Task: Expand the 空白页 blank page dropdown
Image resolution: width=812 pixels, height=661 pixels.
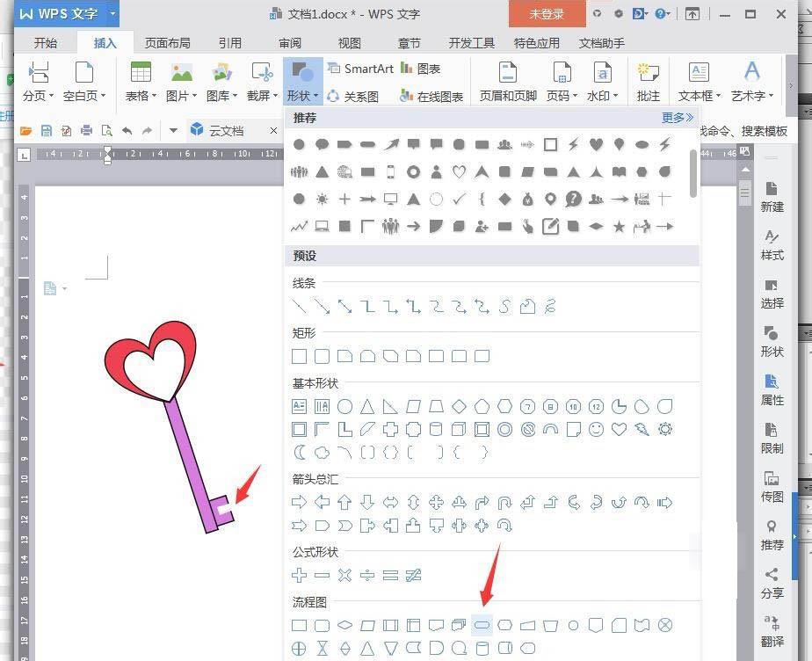Action: [83, 82]
